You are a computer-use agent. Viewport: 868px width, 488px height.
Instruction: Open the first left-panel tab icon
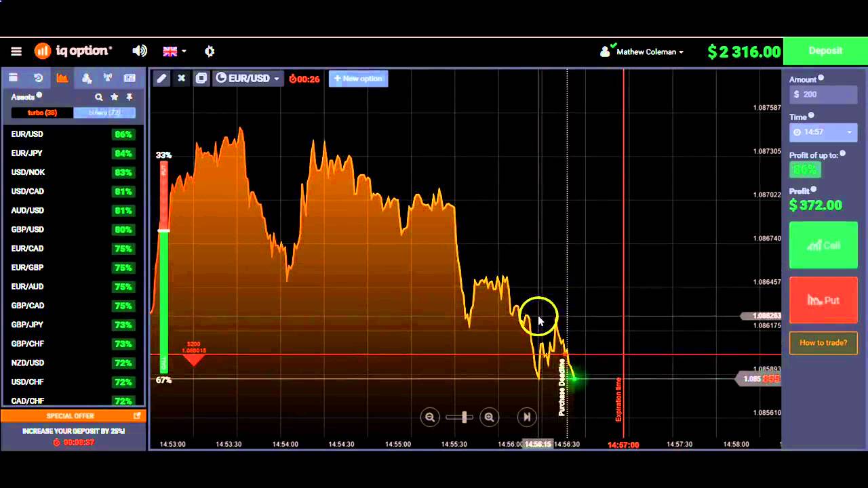[13, 78]
